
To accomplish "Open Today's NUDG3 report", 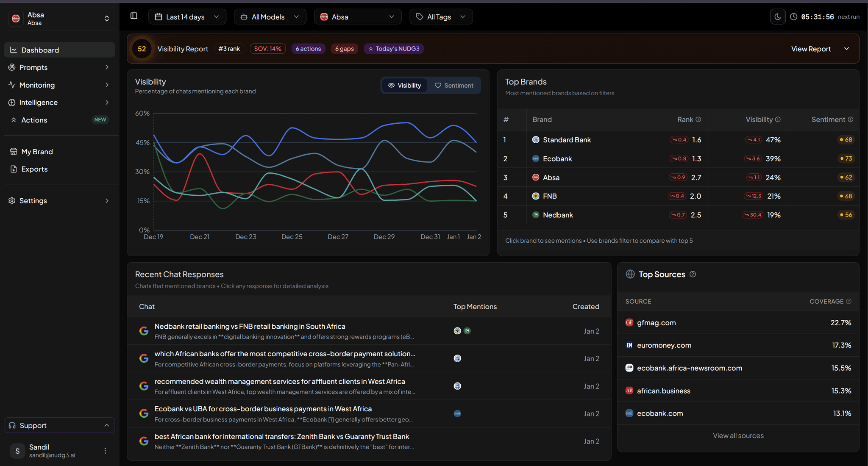I will (x=393, y=48).
